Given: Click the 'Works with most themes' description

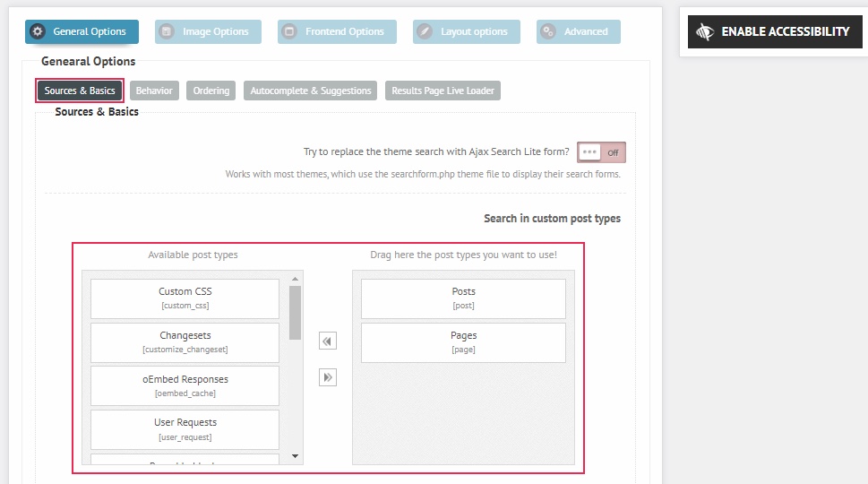Looking at the screenshot, I should pos(423,174).
